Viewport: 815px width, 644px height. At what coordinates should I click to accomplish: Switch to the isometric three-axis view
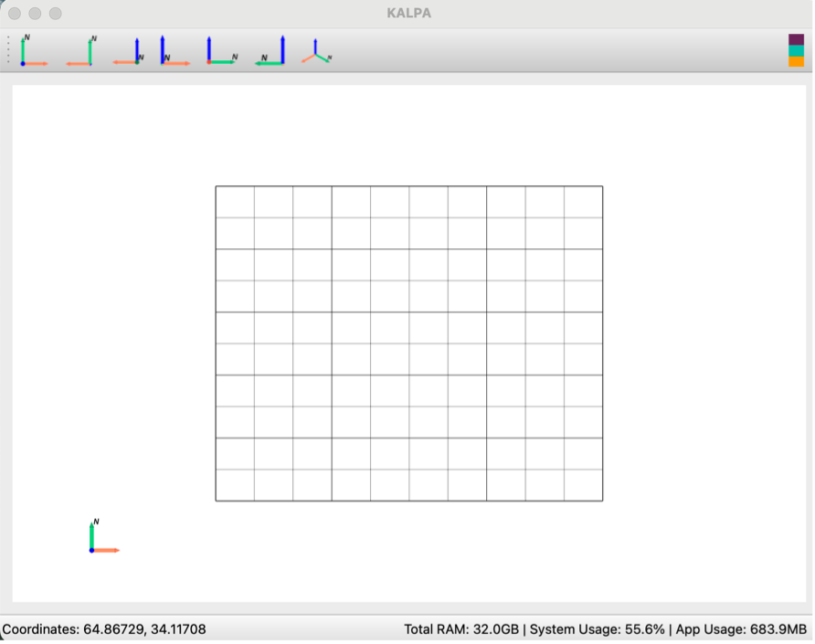(316, 50)
